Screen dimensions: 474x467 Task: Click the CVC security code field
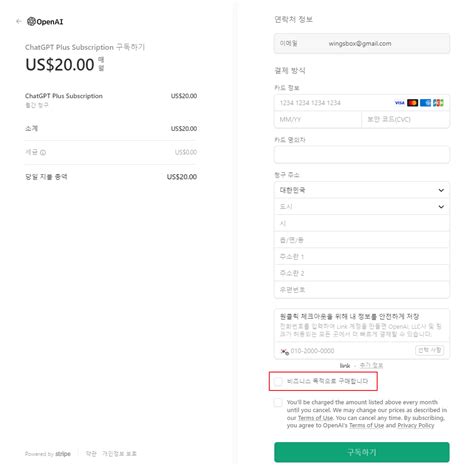point(406,119)
